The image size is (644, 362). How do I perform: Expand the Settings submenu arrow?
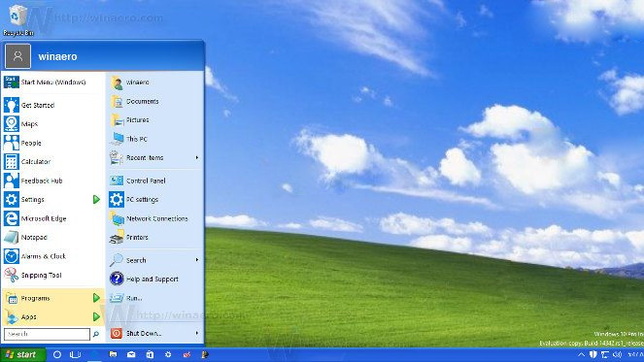[x=96, y=200]
